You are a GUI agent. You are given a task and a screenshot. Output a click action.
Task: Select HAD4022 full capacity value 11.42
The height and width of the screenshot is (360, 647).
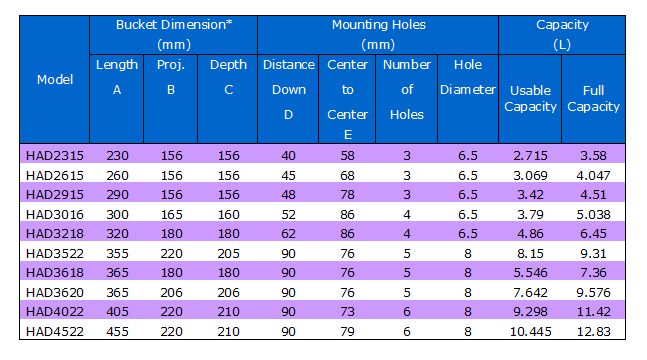(x=593, y=312)
